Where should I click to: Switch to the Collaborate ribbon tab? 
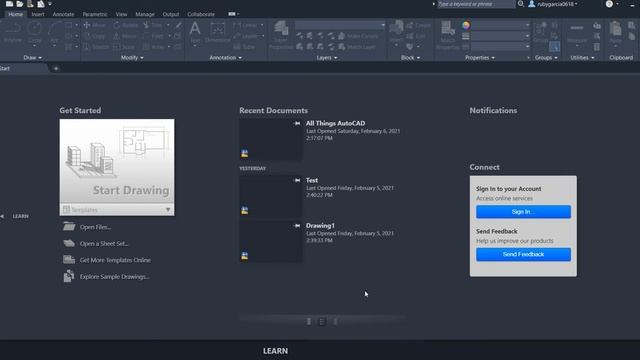pyautogui.click(x=201, y=14)
